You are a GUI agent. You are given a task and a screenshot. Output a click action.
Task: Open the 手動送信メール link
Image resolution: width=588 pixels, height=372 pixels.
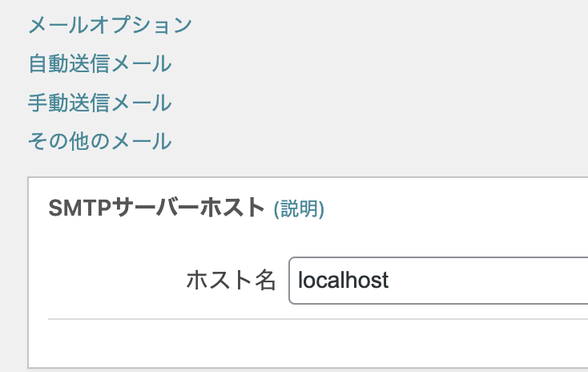(x=100, y=103)
